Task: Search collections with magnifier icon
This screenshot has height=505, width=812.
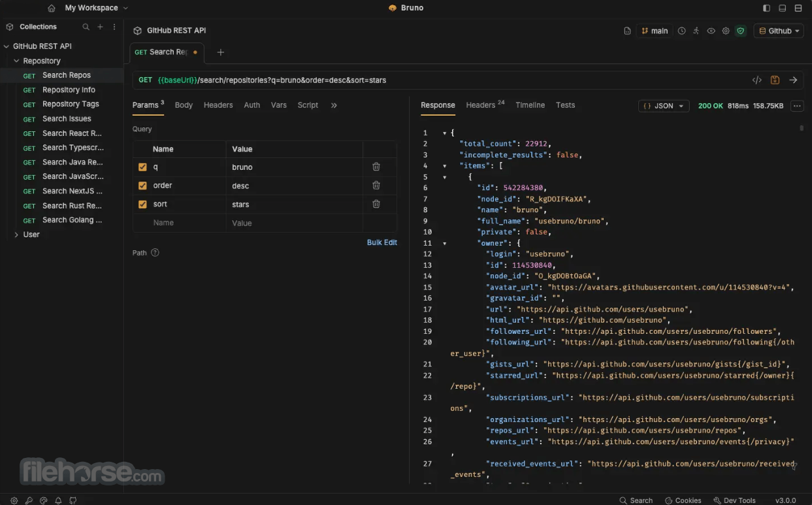Action: coord(86,27)
